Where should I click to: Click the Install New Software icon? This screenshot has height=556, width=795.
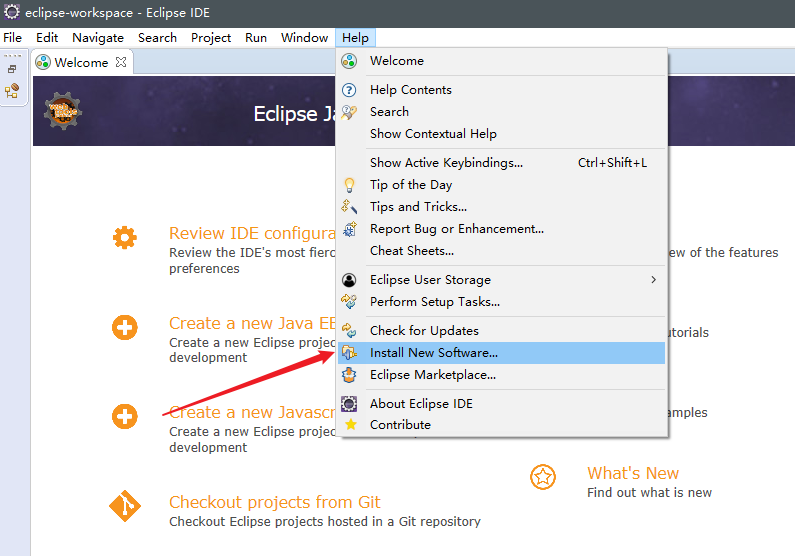click(x=349, y=353)
